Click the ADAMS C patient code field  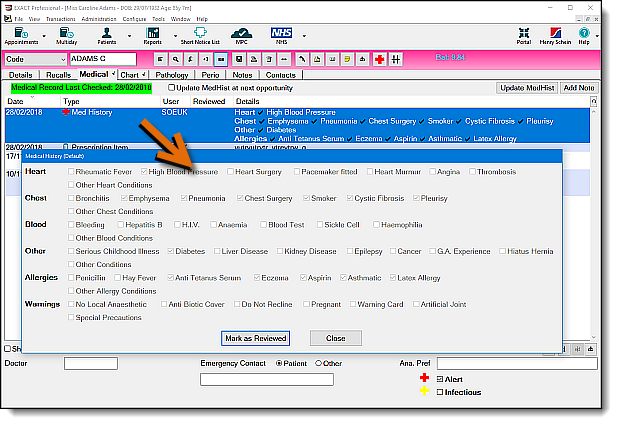103,59
